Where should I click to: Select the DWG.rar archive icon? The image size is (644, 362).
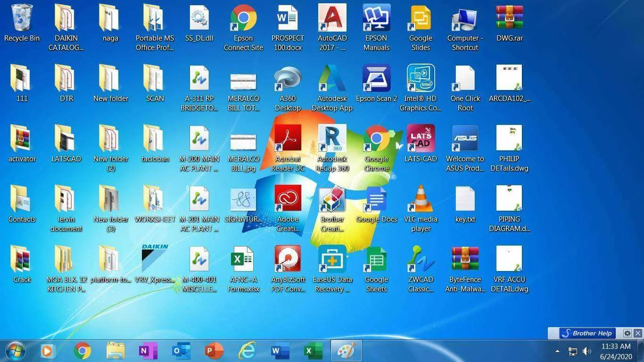(x=509, y=24)
